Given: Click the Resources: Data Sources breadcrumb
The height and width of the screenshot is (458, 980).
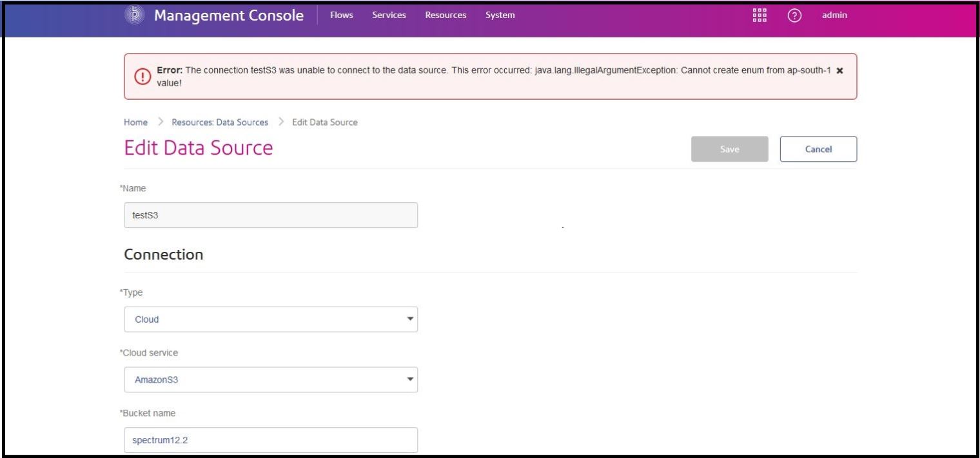Looking at the screenshot, I should click(219, 122).
